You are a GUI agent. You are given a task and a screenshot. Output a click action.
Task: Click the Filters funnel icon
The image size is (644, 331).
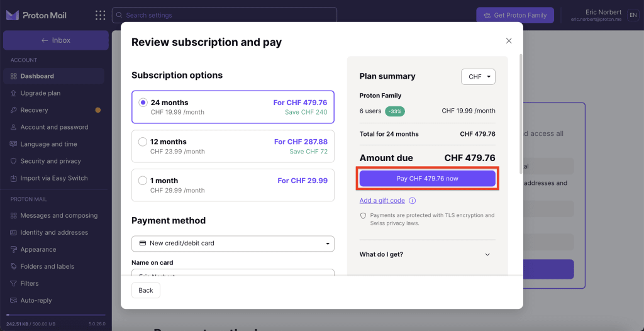[x=13, y=283]
